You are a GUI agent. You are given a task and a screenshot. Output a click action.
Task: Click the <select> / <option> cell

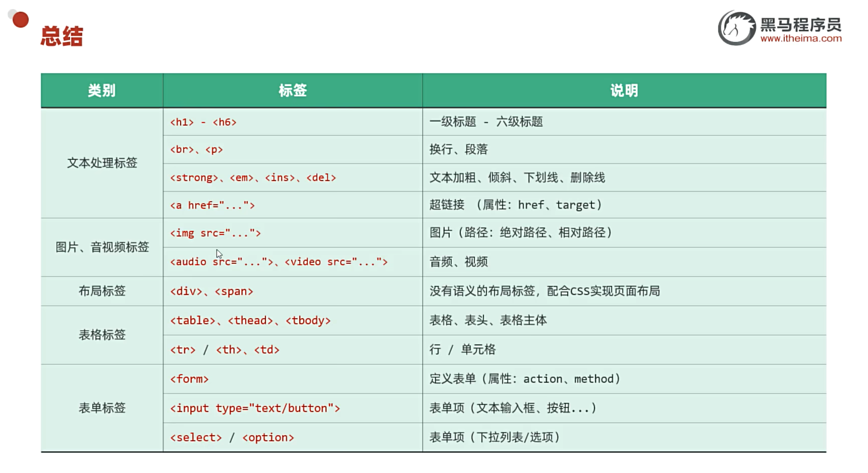tap(293, 437)
